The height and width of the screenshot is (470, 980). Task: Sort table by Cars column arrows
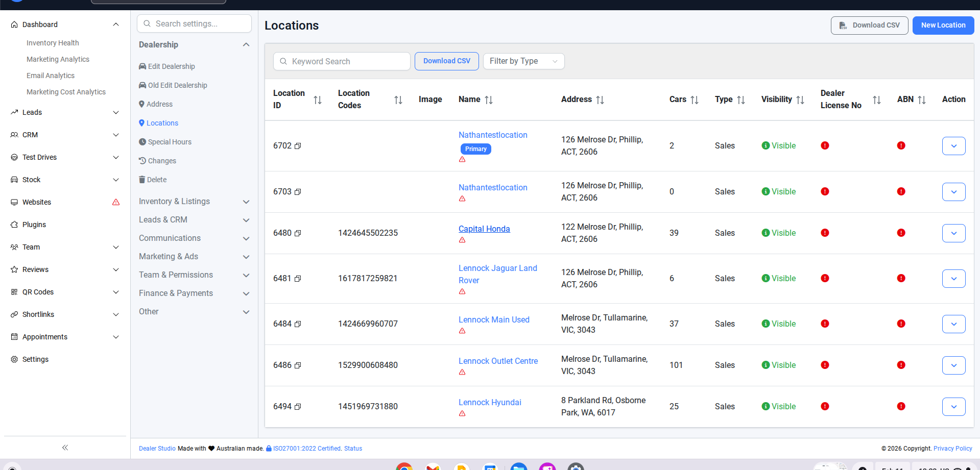[x=694, y=100]
